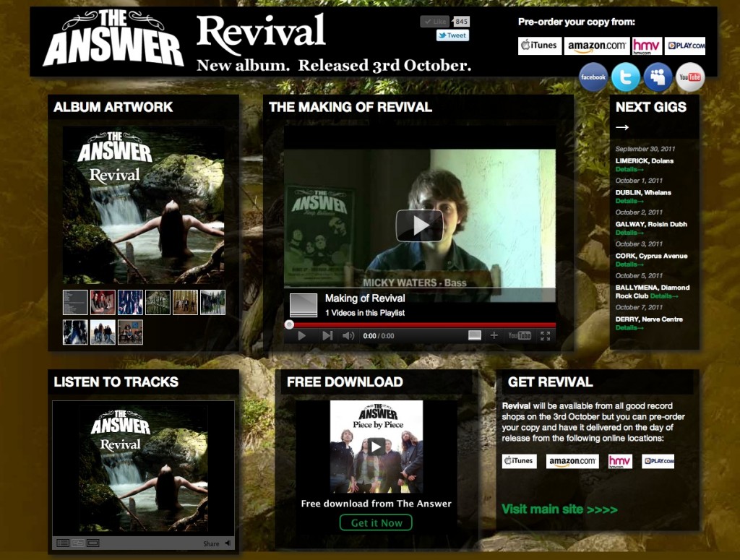This screenshot has width=740, height=560.
Task: Open the Twitter page via its icon
Action: coord(625,77)
